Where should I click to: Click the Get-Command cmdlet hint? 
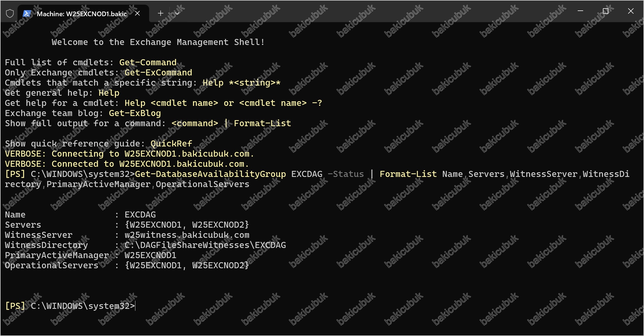click(x=148, y=63)
